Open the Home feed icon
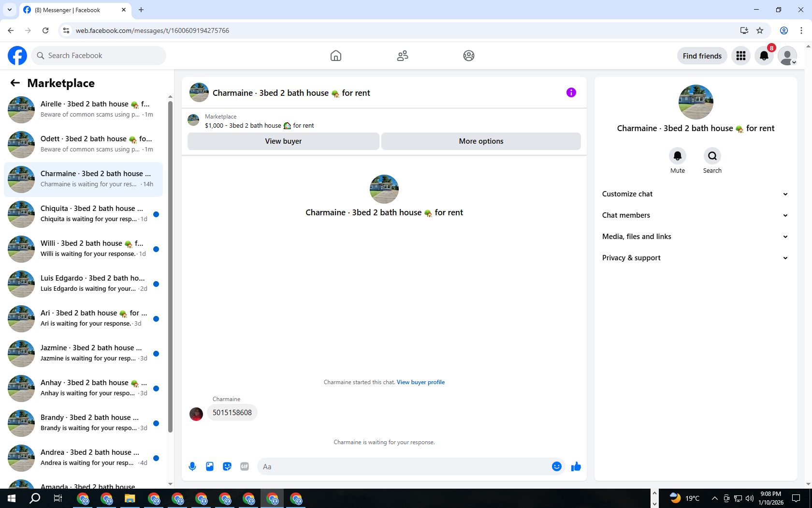 [x=336, y=56]
